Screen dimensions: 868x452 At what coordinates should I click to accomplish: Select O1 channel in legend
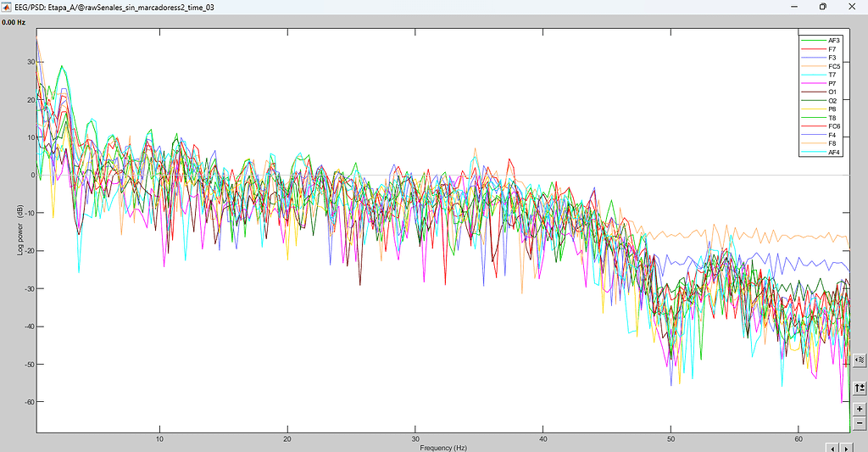832,92
